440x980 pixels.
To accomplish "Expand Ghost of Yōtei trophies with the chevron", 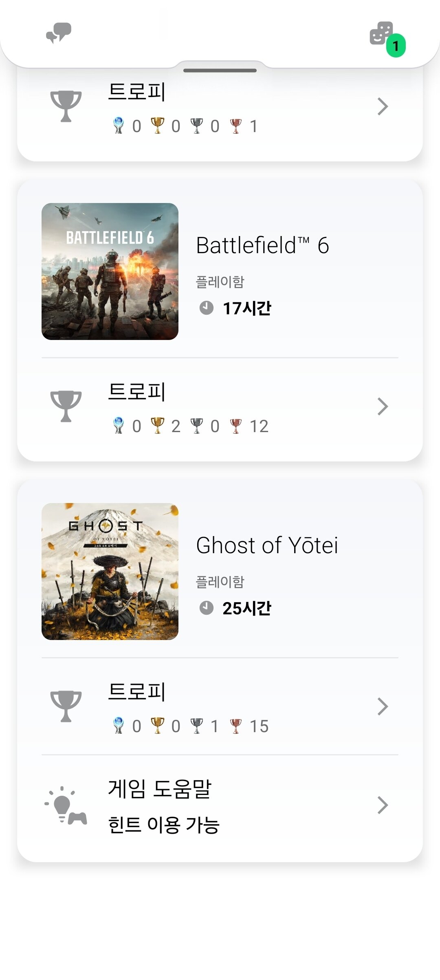I will [x=383, y=706].
